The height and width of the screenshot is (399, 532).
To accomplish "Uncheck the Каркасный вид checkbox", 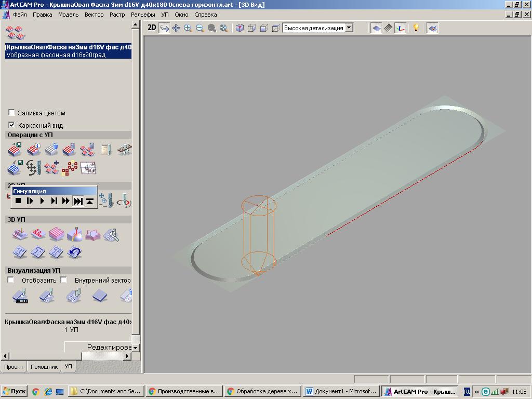I will 12,125.
